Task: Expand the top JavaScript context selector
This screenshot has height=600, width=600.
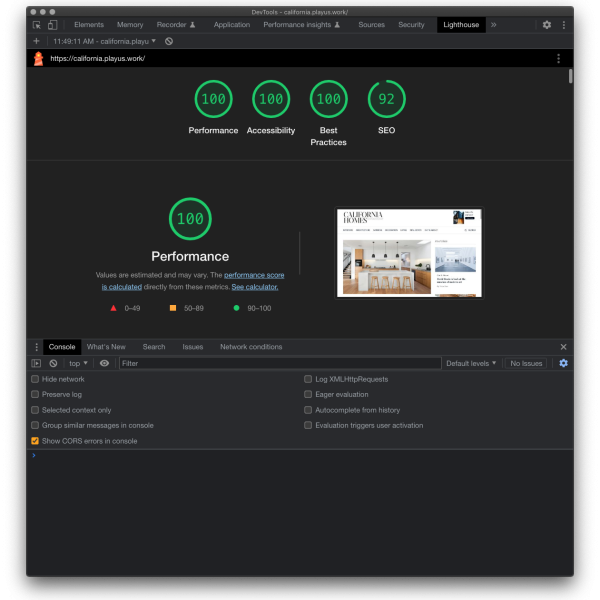Action: [x=78, y=363]
